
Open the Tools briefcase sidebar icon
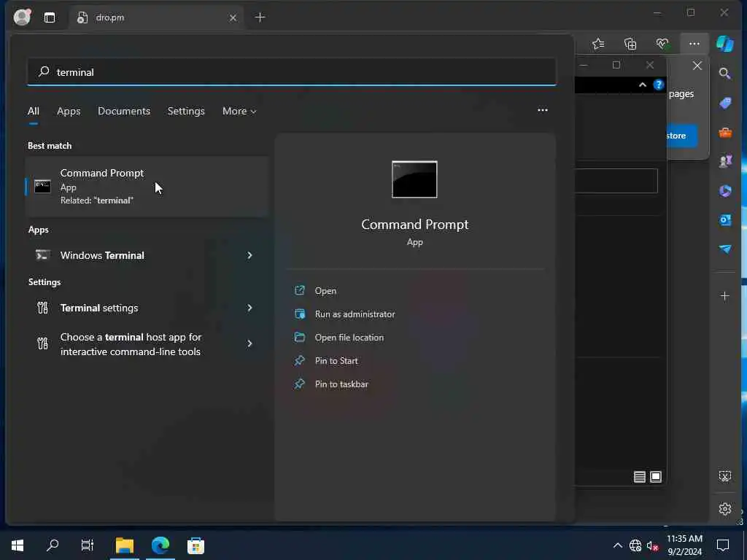point(725,133)
